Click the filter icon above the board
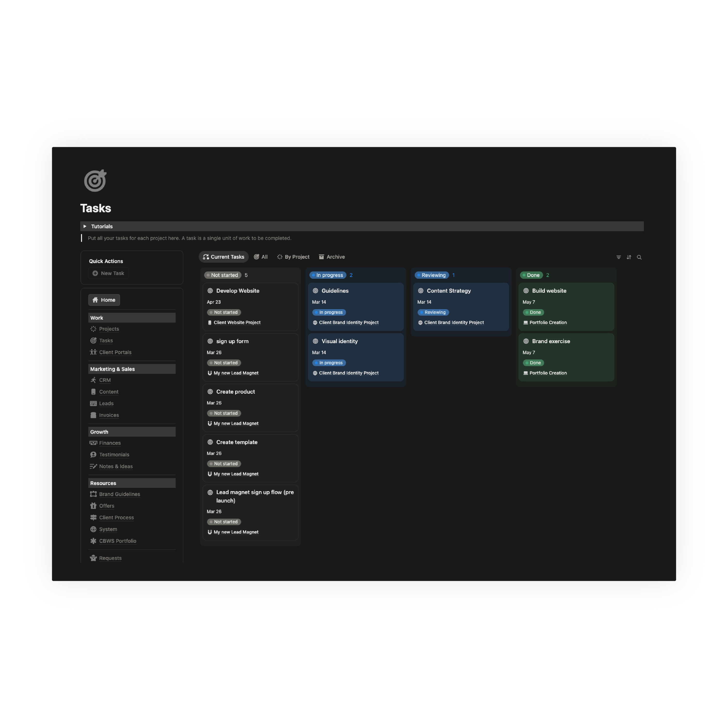This screenshot has width=728, height=728. tap(618, 257)
